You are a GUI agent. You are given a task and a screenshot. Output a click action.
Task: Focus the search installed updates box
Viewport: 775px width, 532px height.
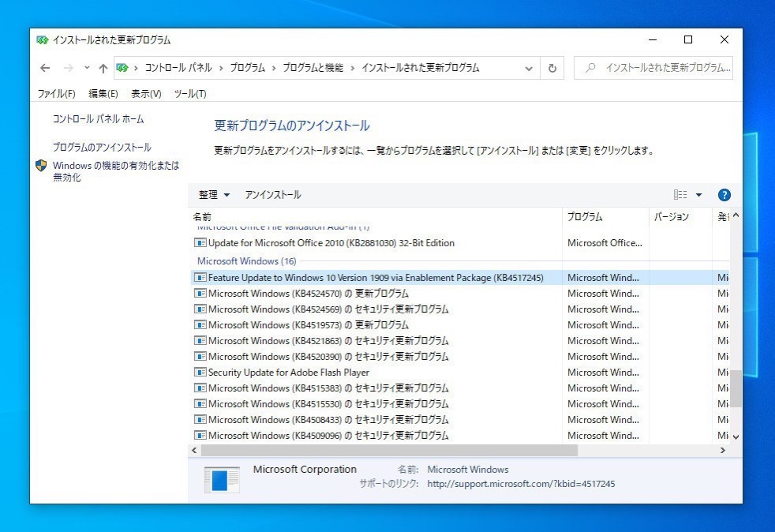653,68
